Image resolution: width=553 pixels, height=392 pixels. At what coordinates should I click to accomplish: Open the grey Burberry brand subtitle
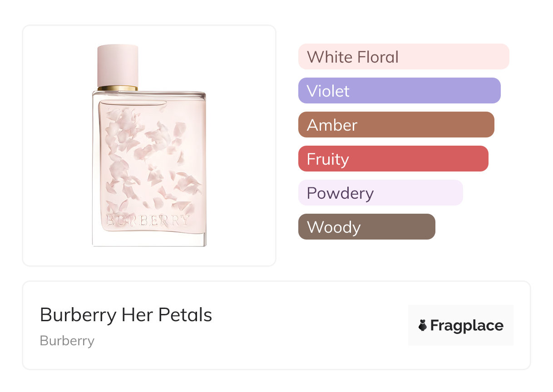coord(67,341)
